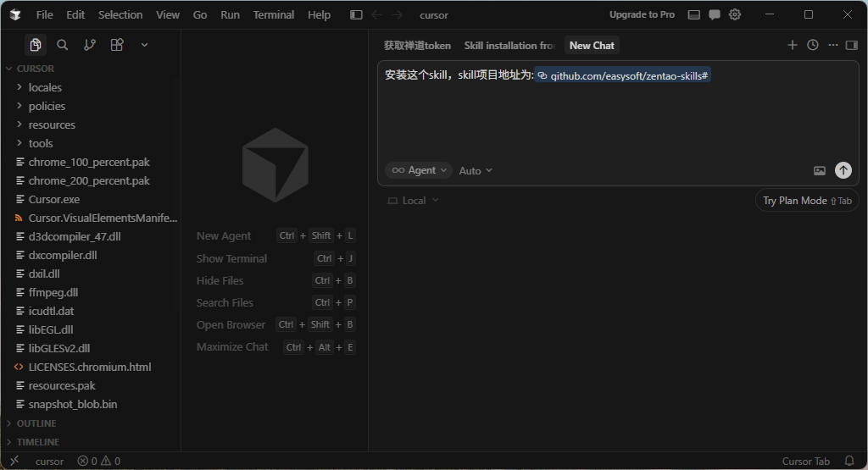This screenshot has width=868, height=470.
Task: Click Cursor Tab status bar item
Action: click(805, 462)
